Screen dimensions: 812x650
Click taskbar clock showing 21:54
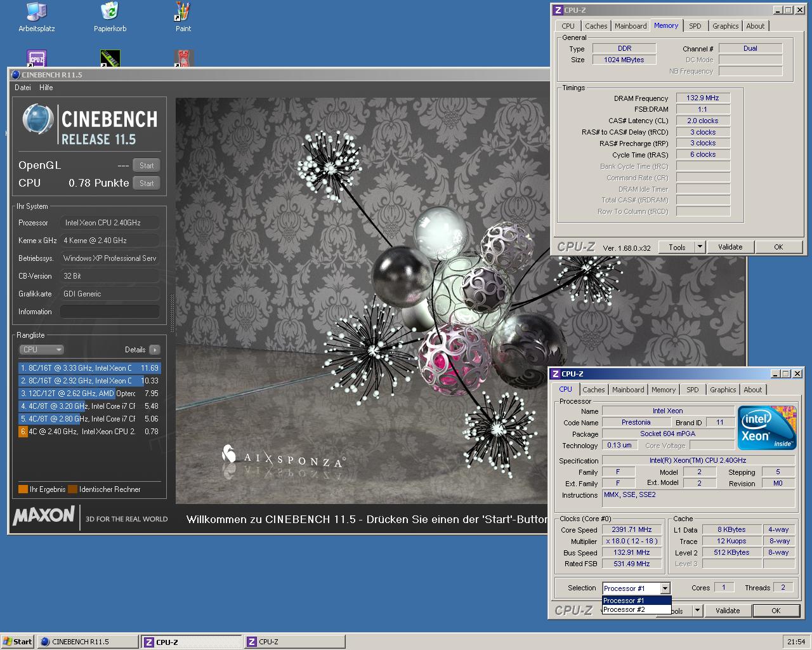click(796, 642)
